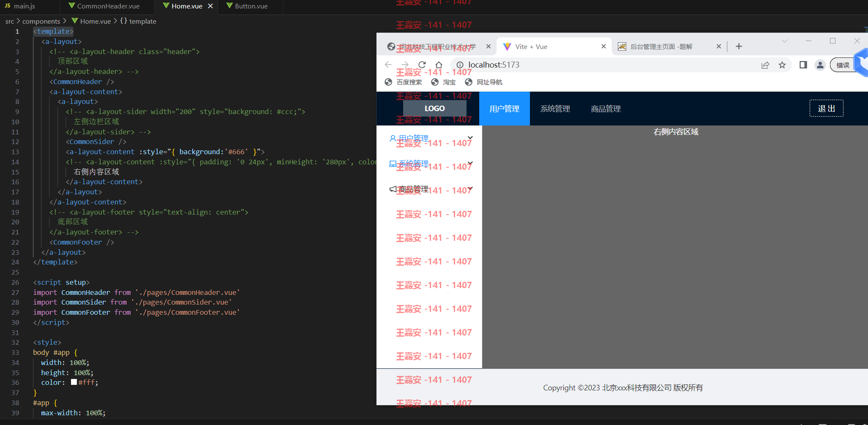
Task: Click the share page icon in address bar
Action: pos(765,65)
